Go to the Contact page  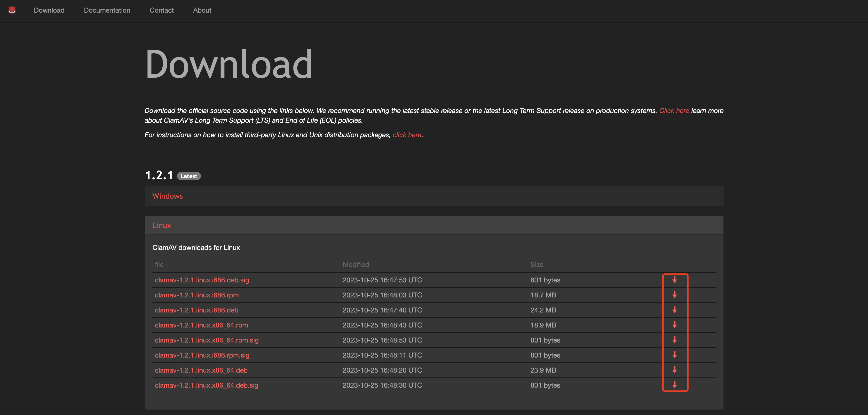161,10
